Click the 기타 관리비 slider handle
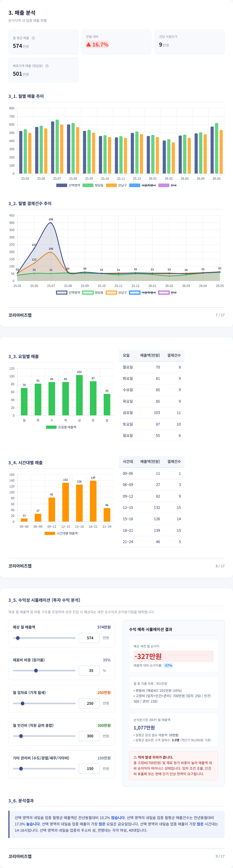The width and height of the screenshot is (233, 868). click(x=21, y=769)
